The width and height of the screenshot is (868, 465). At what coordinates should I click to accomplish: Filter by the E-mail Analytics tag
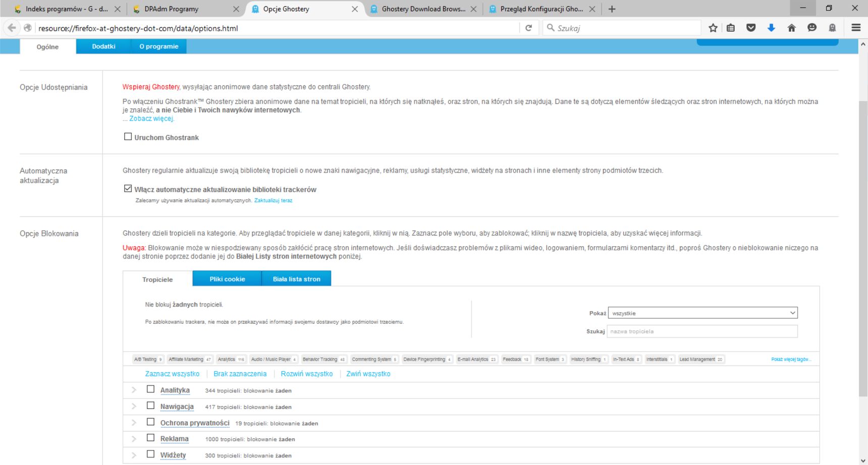coord(477,359)
